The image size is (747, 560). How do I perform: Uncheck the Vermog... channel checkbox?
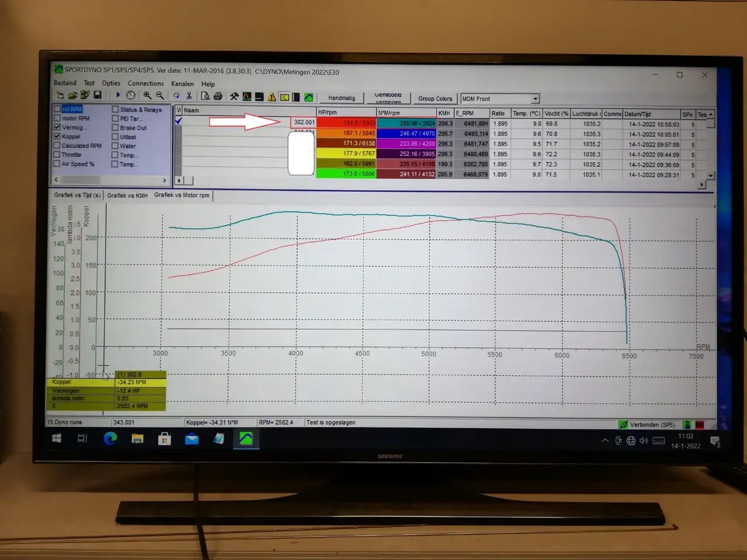[x=57, y=127]
